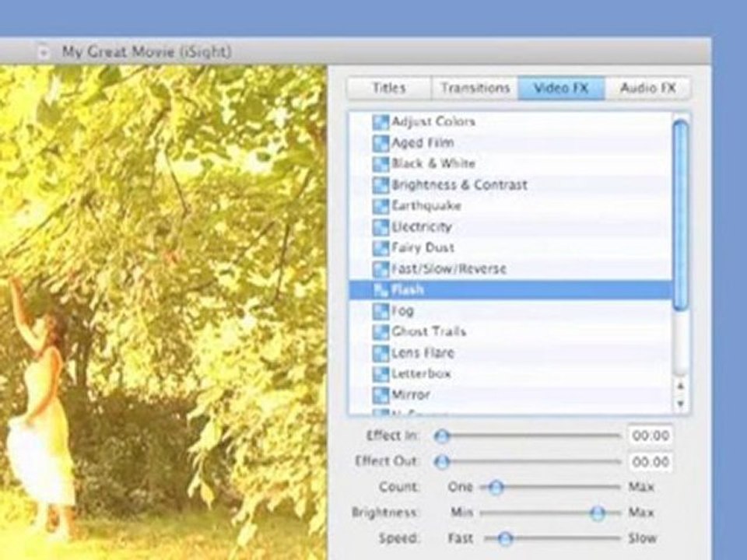Click the effects list scroll up arrow
This screenshot has height=560, width=747.
pos(681,387)
